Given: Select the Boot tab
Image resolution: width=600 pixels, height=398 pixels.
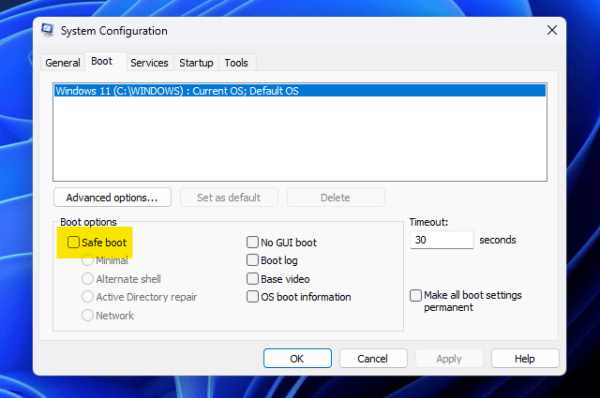Looking at the screenshot, I should (x=102, y=61).
